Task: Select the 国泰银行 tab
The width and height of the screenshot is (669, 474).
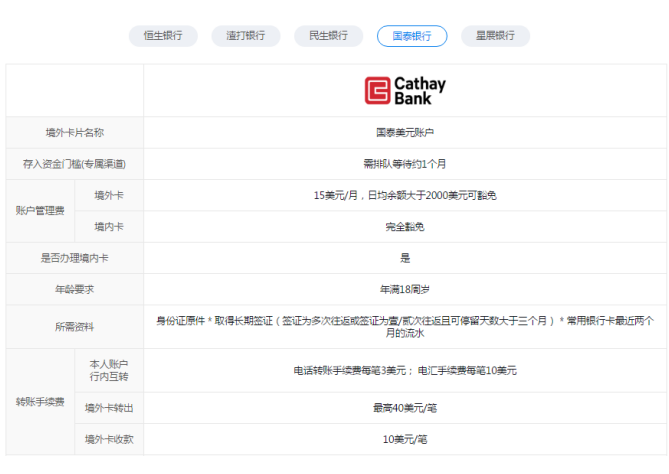Action: pyautogui.click(x=412, y=36)
